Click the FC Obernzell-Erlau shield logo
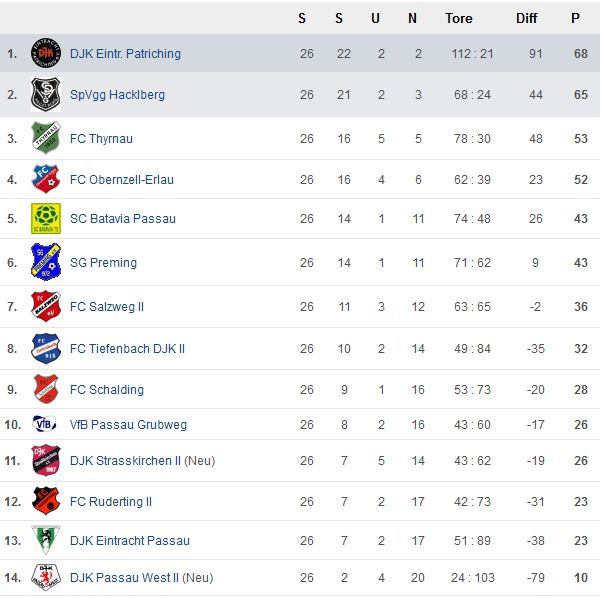The height and width of the screenshot is (598, 603). (x=46, y=178)
